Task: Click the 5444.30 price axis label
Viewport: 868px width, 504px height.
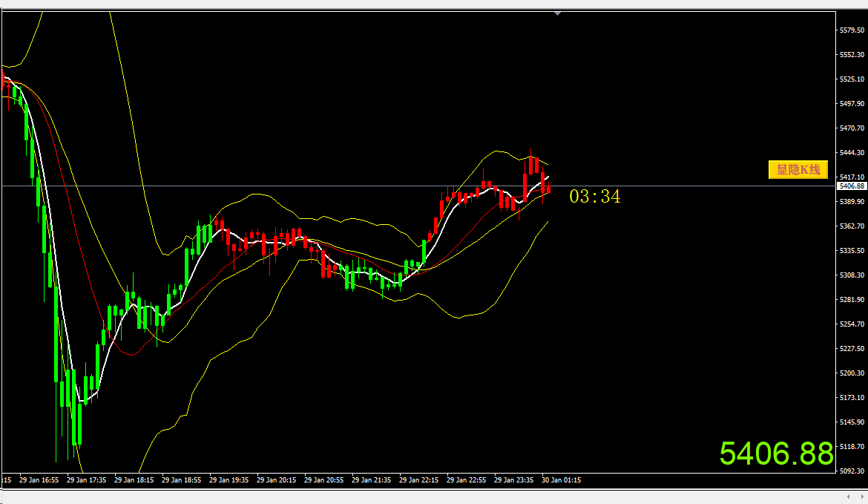Action: coord(852,153)
